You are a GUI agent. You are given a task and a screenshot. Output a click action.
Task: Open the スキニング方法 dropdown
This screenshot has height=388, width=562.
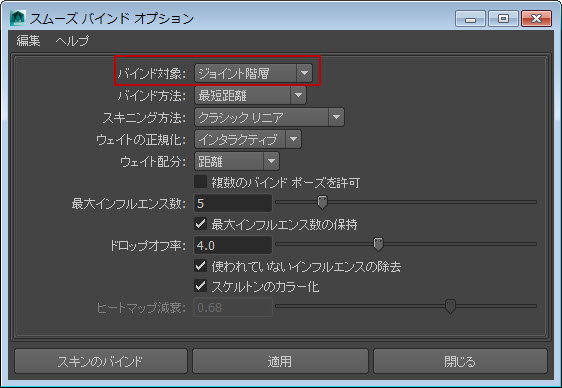click(269, 117)
